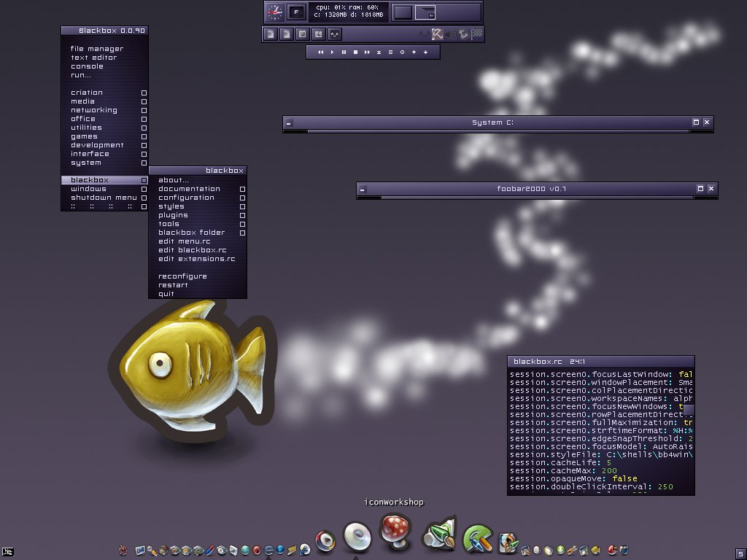Click the session.opaqueMove line in blackbox.rc
The height and width of the screenshot is (560, 747).
pos(573,478)
